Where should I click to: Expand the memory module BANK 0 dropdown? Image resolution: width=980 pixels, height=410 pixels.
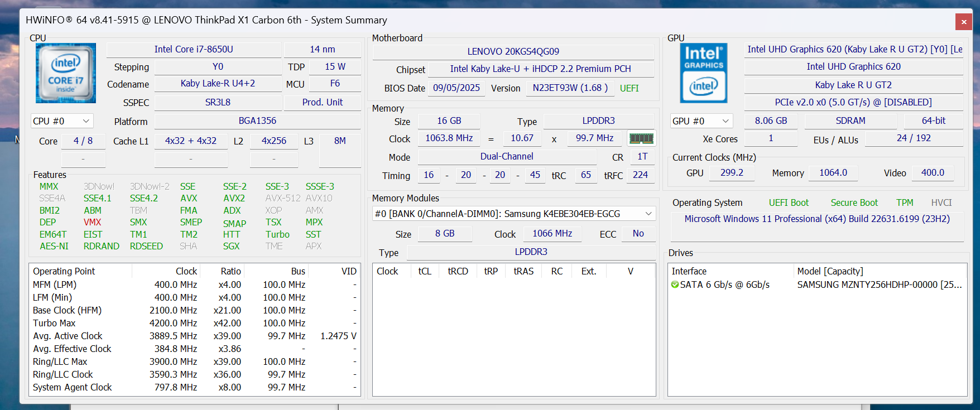point(514,214)
